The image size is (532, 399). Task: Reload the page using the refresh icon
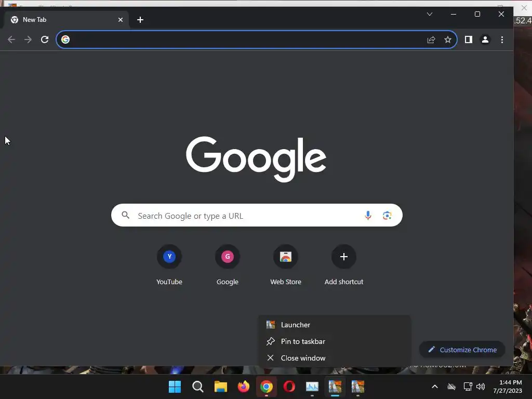[45, 39]
